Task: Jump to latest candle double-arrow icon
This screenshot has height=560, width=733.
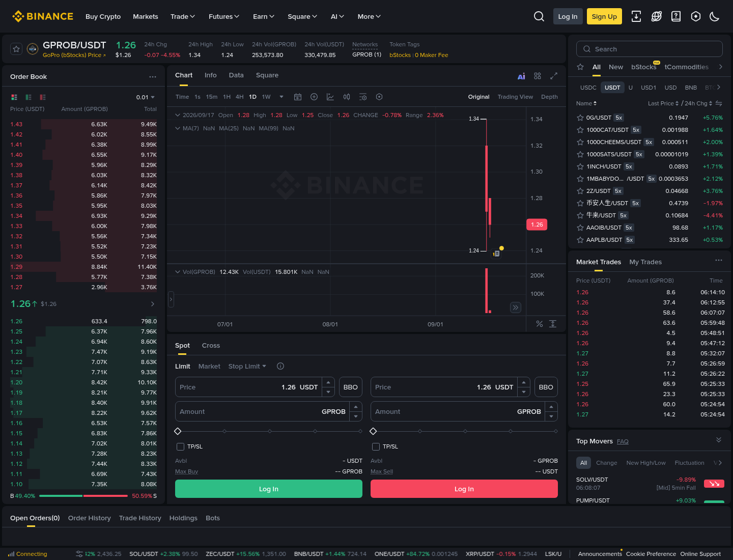Action: 516,307
